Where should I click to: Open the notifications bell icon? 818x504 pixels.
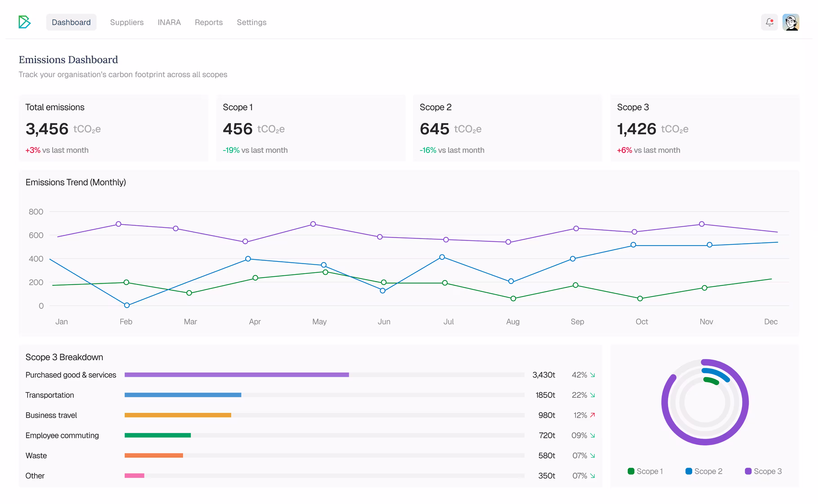[x=769, y=22]
